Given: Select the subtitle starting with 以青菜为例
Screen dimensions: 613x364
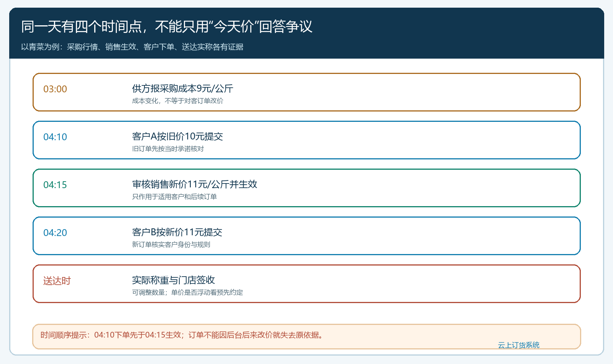Looking at the screenshot, I should point(132,47).
